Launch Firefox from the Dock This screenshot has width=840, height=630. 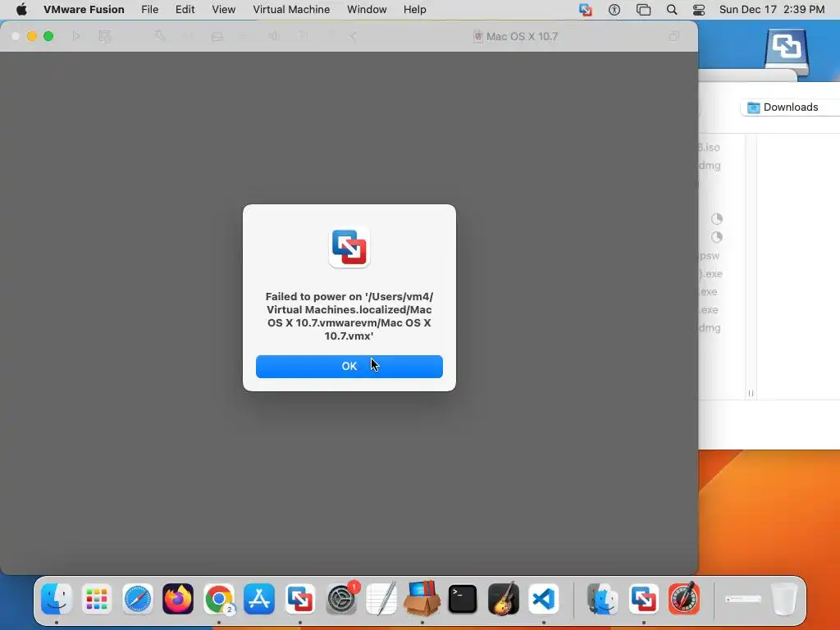point(178,598)
